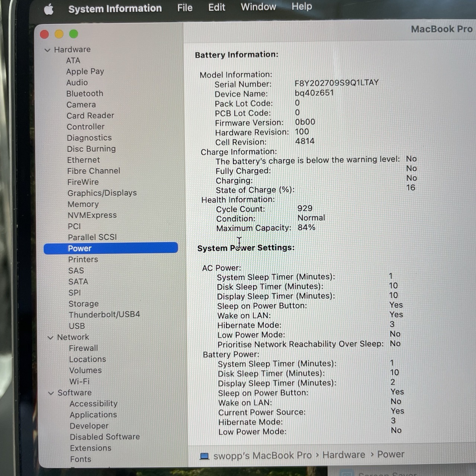This screenshot has width=476, height=476.
Task: Click the laptop icon in path bar
Action: pyautogui.click(x=204, y=456)
